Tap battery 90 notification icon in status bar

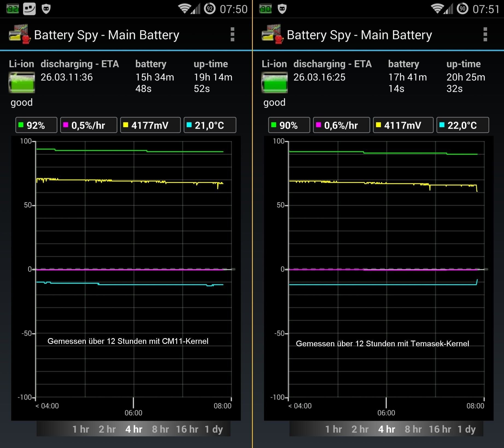(x=265, y=9)
